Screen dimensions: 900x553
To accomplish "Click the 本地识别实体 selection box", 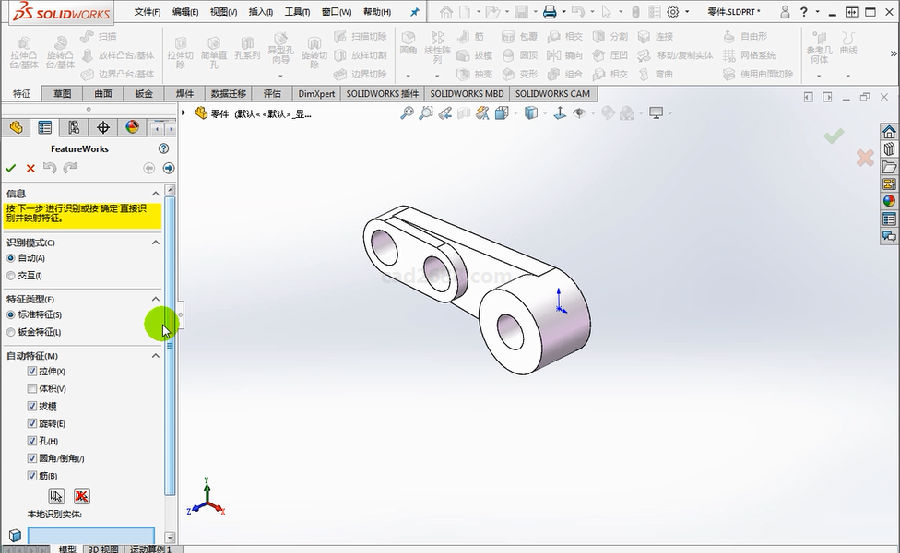I will [x=91, y=535].
